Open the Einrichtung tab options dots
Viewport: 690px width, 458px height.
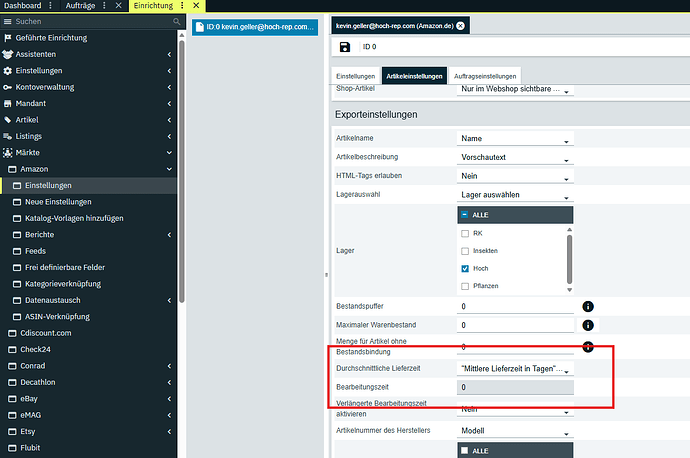click(x=182, y=5)
